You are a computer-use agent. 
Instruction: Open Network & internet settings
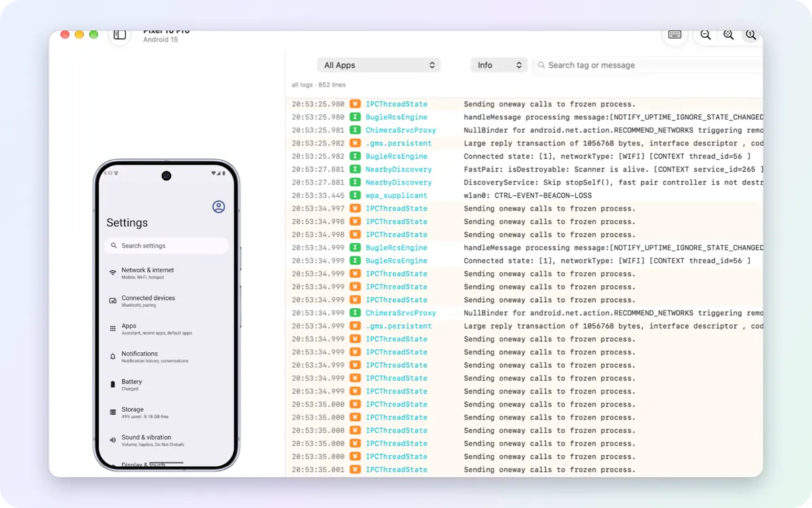pos(166,273)
